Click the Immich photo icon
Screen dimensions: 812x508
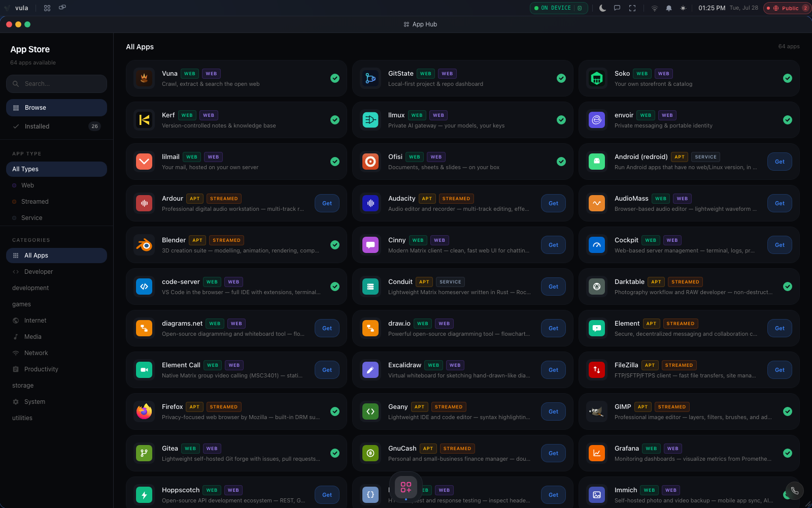[597, 495]
